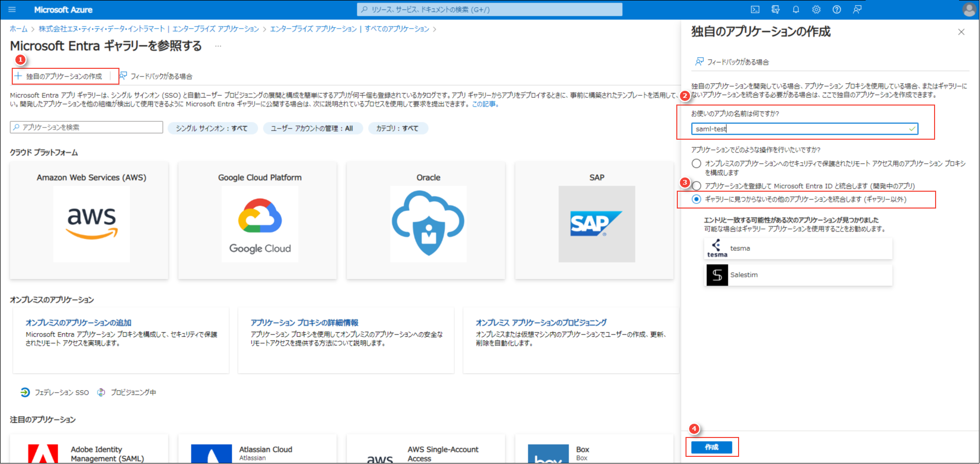This screenshot has width=980, height=464.
Task: Open the ユーザー アカウントの管理 filter
Action: (x=312, y=128)
